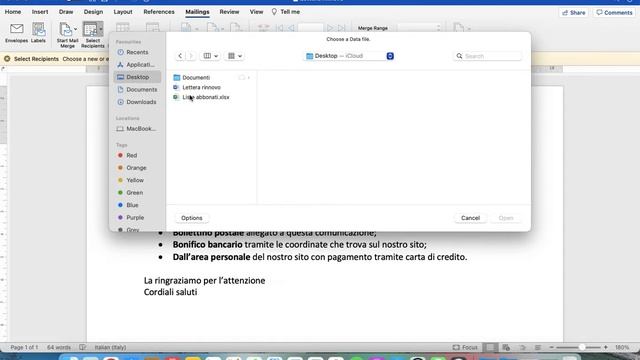The width and height of the screenshot is (640, 360).
Task: Open the Design ribbon tab
Action: [93, 12]
